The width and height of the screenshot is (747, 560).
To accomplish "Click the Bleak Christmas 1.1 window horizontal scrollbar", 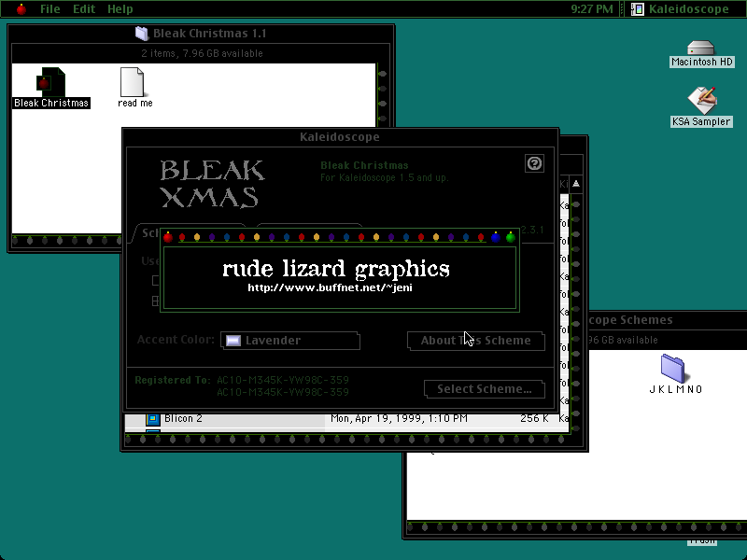I will [x=66, y=241].
